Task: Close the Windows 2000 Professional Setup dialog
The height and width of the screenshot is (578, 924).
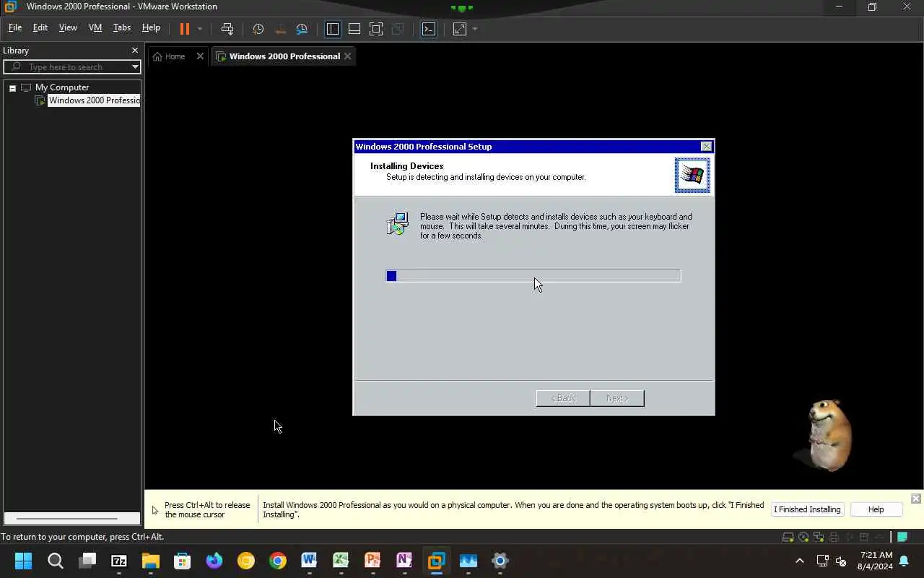Action: click(706, 147)
